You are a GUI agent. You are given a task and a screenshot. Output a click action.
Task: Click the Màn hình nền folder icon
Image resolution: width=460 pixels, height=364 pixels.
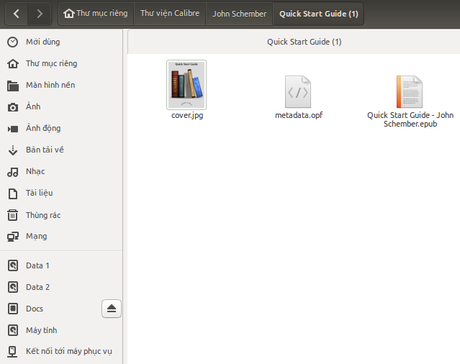[x=13, y=85]
